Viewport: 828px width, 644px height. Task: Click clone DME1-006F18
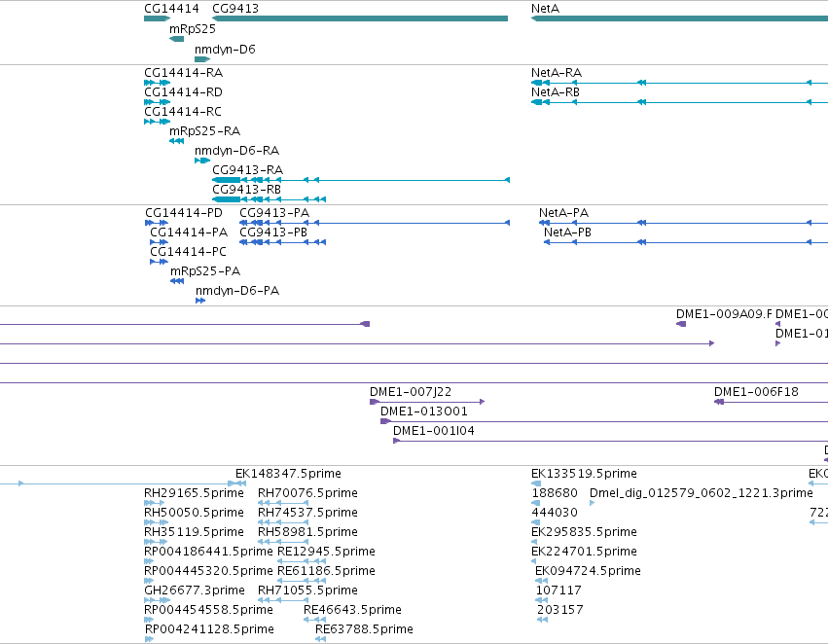click(x=756, y=392)
